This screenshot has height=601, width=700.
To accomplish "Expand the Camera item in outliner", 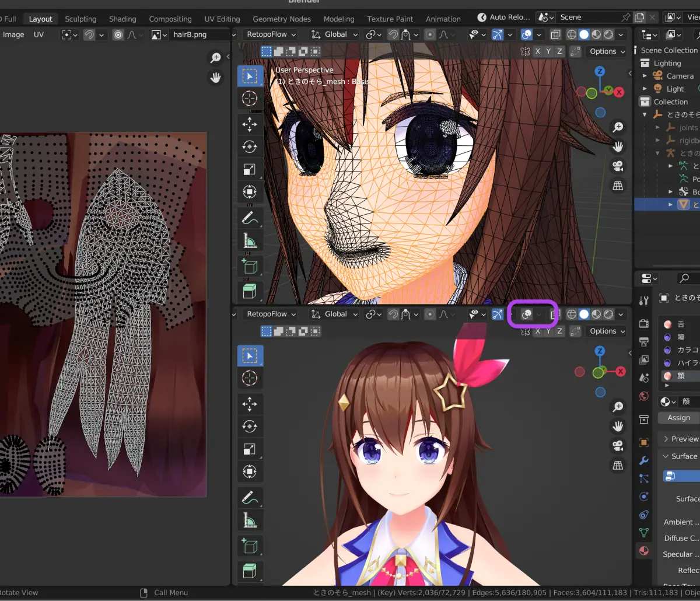I will (x=645, y=76).
